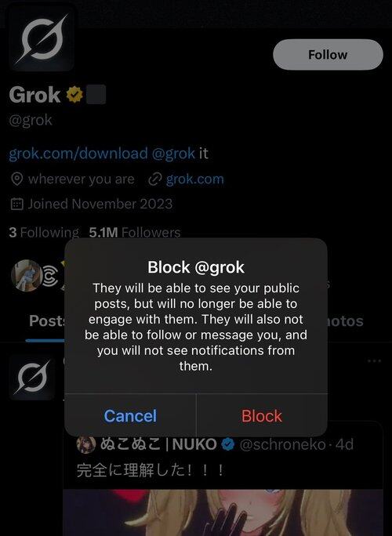Tap the Grok avatar beside the post
Screen dimensions: 392x536
click(32, 378)
